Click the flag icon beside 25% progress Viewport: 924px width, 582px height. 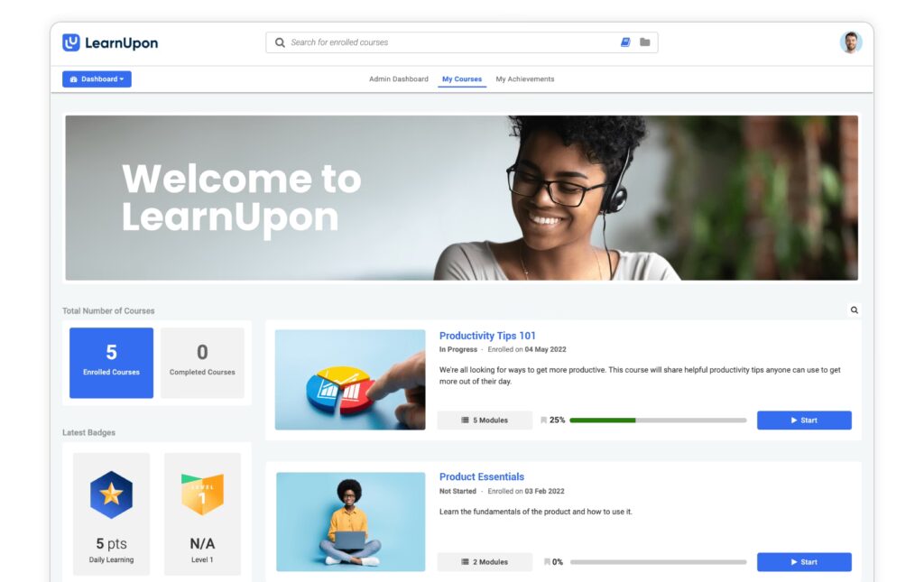[544, 420]
